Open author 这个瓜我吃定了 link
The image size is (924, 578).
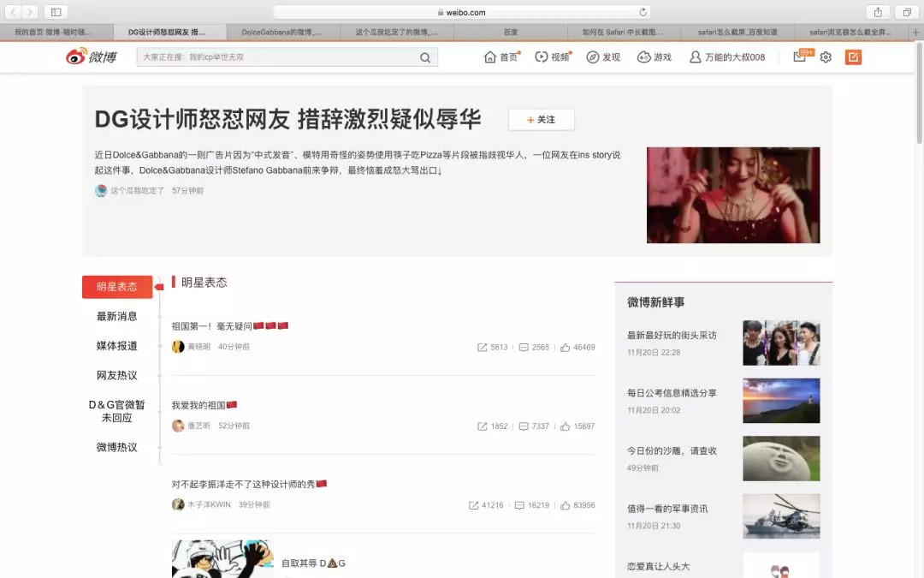tap(137, 191)
